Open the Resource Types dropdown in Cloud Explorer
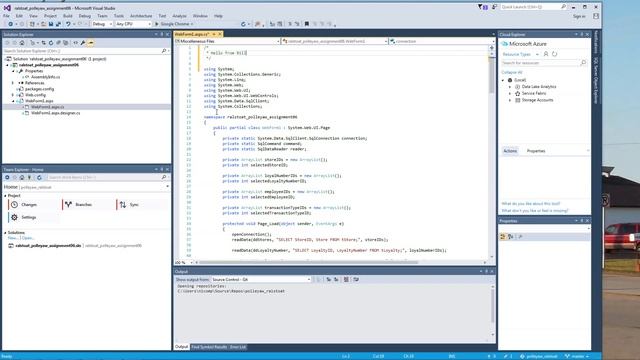Image resolution: width=640 pixels, height=360 pixels. pyautogui.click(x=520, y=54)
